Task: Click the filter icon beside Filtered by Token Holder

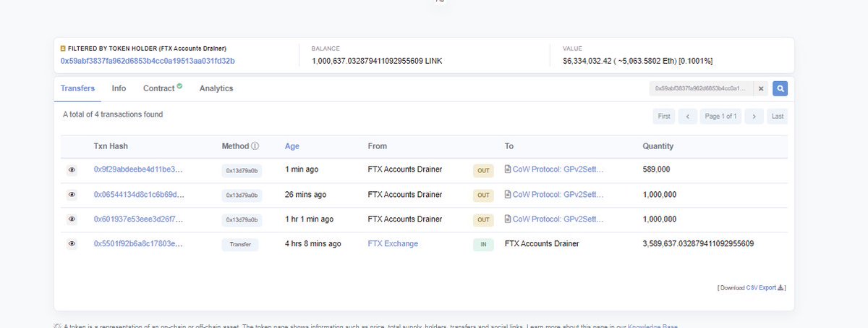Action: [x=63, y=49]
